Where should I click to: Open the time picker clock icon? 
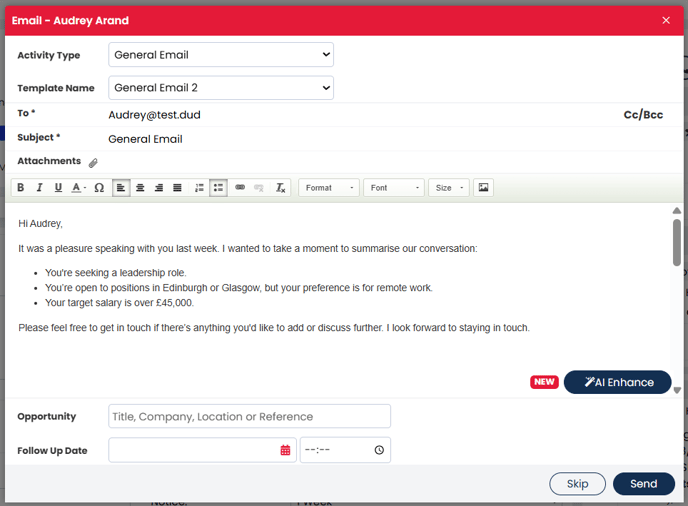(379, 450)
